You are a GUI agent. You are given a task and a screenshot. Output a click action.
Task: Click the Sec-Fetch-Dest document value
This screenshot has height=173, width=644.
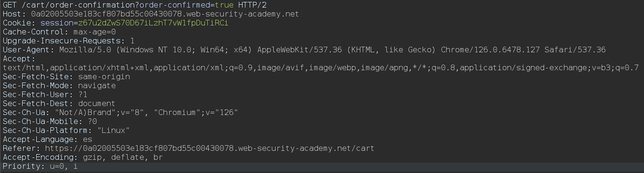pos(97,104)
